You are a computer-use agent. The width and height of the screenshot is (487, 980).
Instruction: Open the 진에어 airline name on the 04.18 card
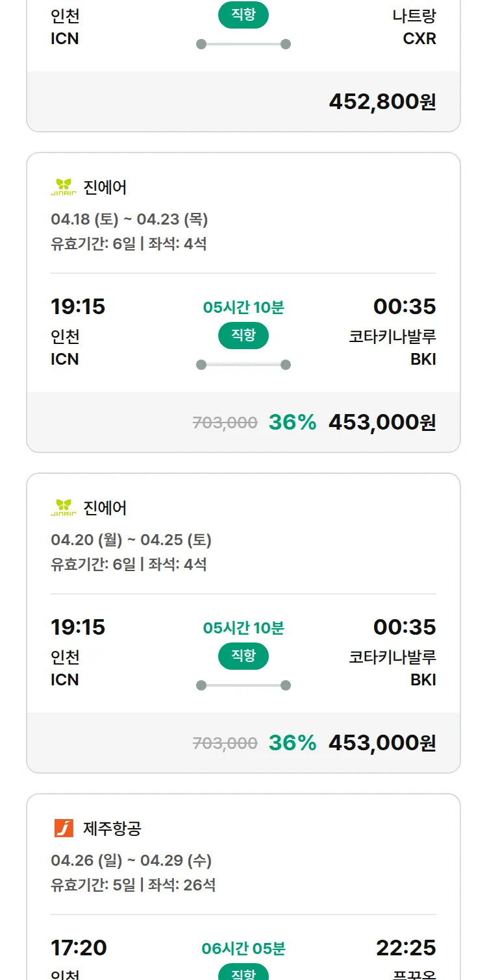pos(105,188)
